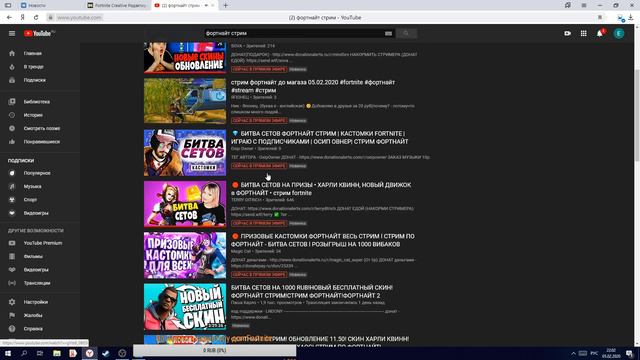Click the YouTube logo
640x360 pixels.
[39, 33]
